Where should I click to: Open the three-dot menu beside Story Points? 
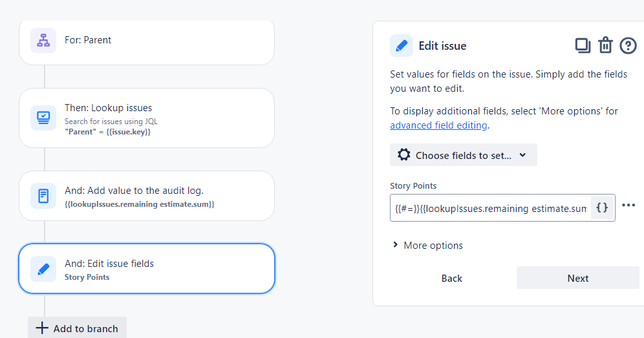click(x=628, y=205)
